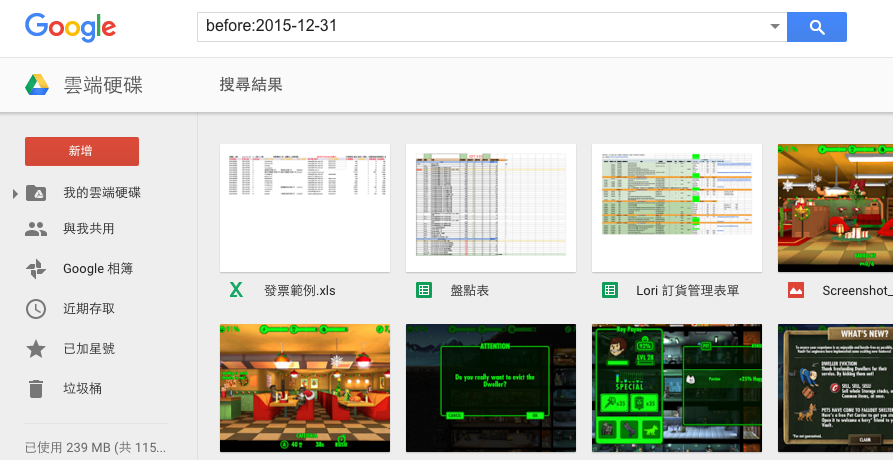Viewport: 893px width, 460px height.
Task: Expand the 我的雲端硬碟 tree arrow
Action: (x=15, y=194)
